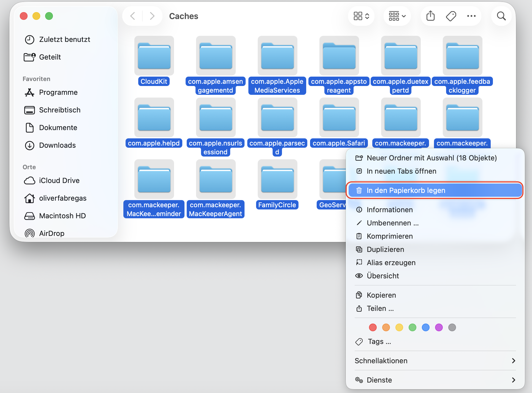
Task: Expand the Schnellaktionen submenu
Action: tap(435, 361)
